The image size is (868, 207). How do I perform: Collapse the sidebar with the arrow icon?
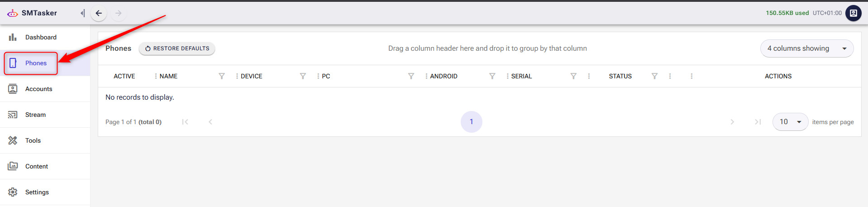82,13
